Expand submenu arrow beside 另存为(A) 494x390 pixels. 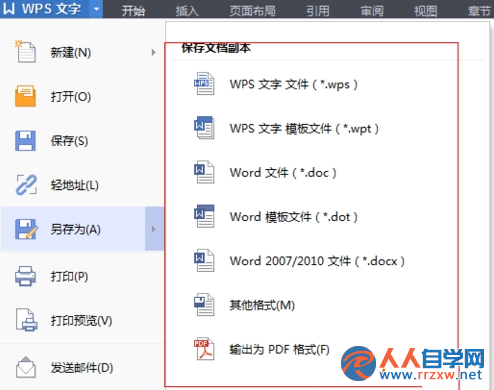[154, 229]
